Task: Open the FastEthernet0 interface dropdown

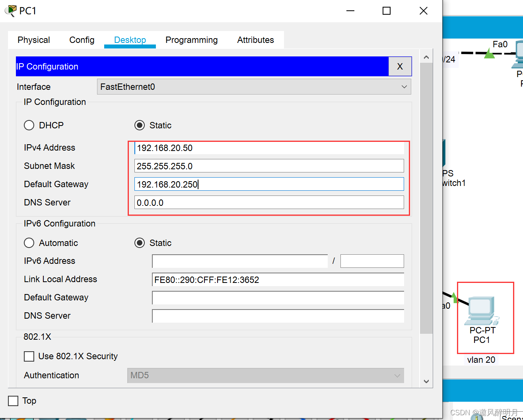Action: (254, 87)
